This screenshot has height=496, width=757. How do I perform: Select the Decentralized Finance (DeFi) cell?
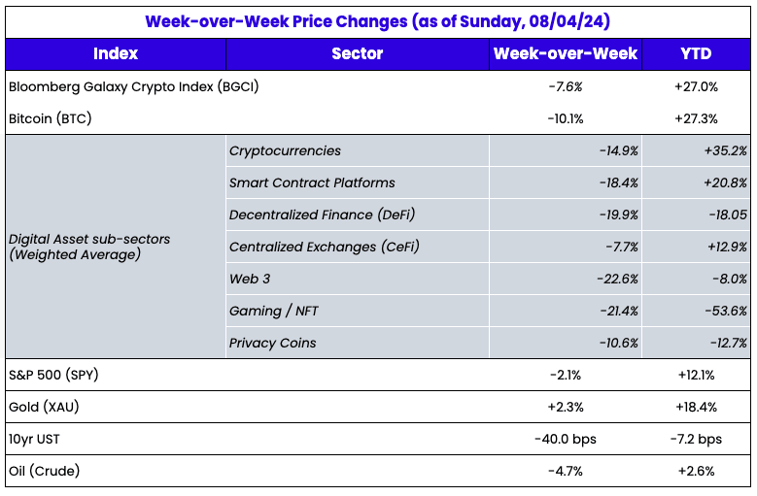322,215
